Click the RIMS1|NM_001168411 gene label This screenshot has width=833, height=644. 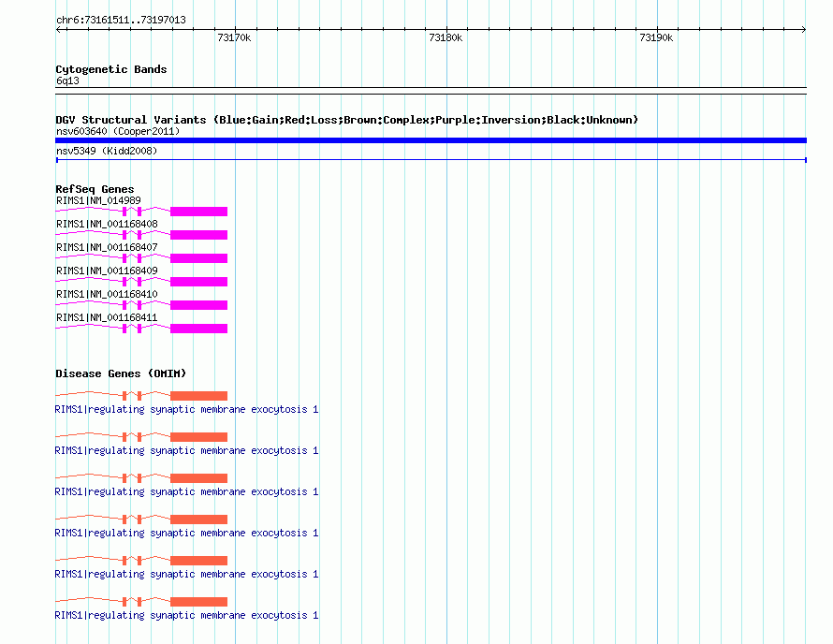107,317
